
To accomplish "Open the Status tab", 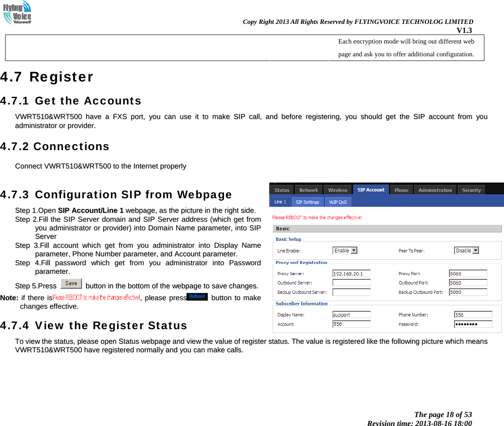I will [x=282, y=190].
